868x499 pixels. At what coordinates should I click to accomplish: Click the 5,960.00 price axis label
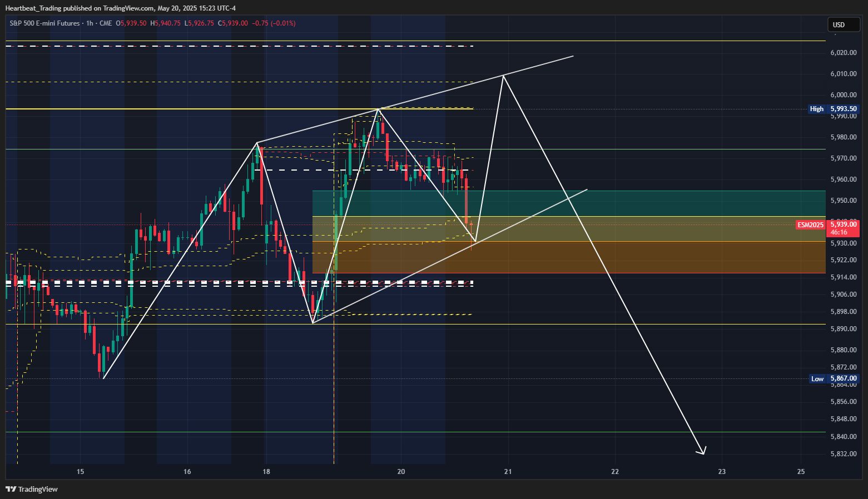tap(843, 179)
